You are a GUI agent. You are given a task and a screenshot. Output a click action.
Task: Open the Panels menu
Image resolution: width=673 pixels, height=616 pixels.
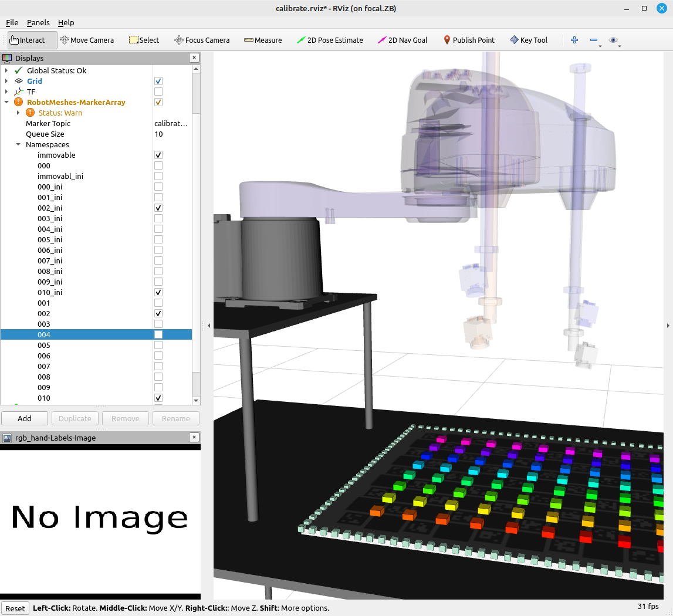38,22
